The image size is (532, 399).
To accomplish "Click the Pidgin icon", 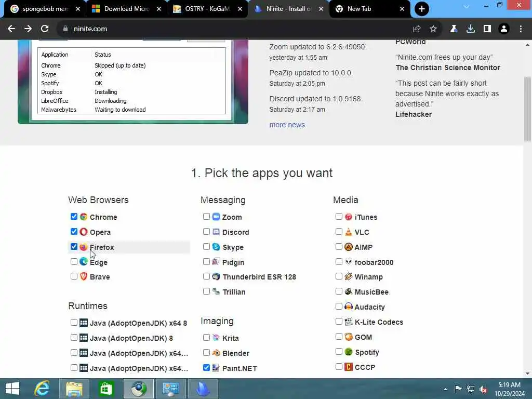I will 216,262.
